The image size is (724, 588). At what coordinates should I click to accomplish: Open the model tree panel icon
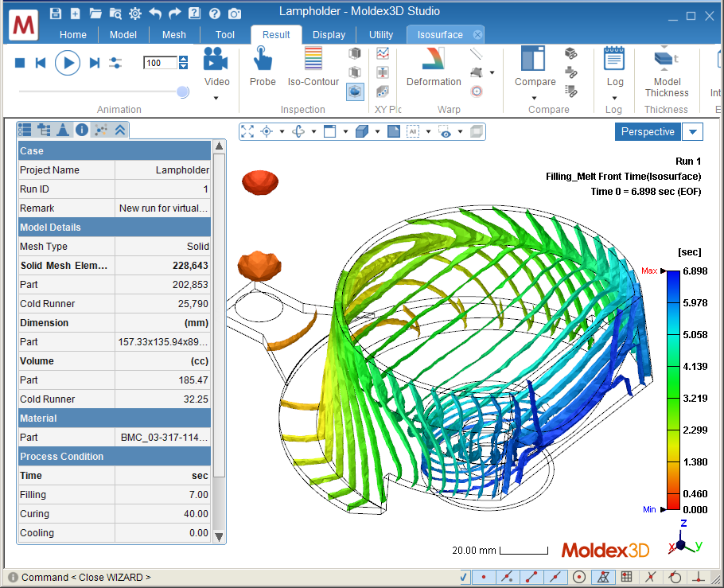pyautogui.click(x=44, y=130)
